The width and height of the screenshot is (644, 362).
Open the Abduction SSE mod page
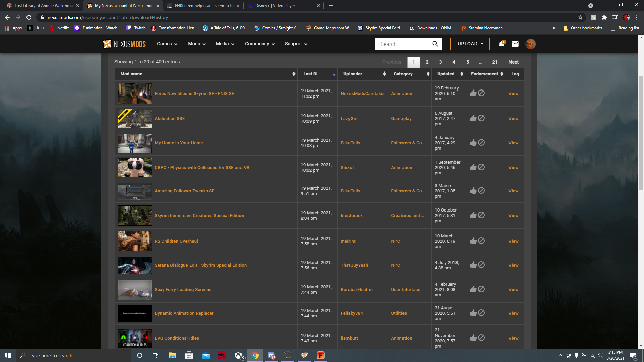[170, 119]
